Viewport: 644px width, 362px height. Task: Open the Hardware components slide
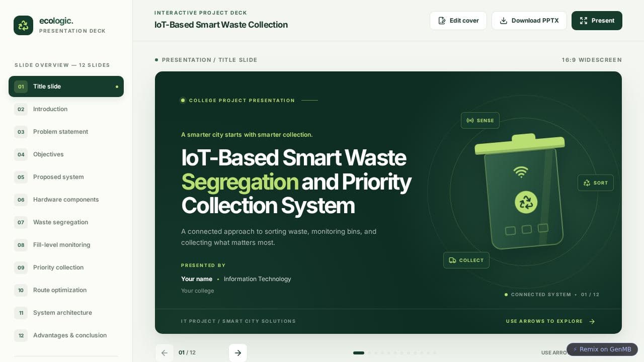click(66, 200)
